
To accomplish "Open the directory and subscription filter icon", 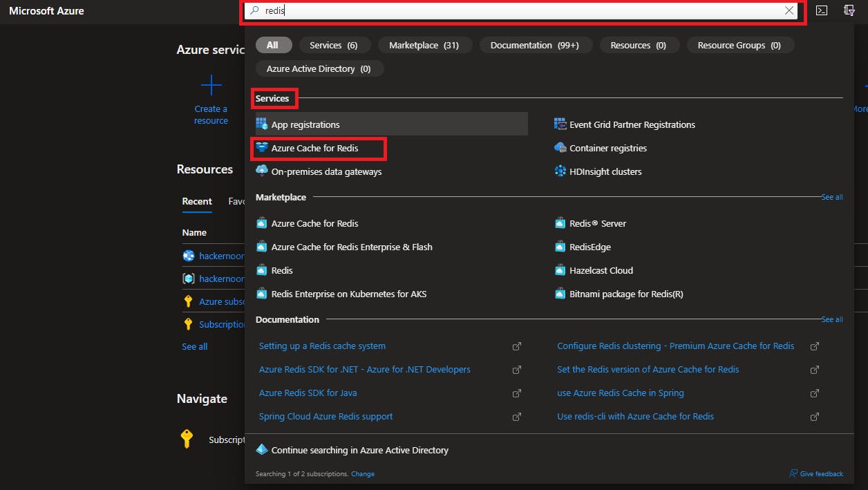I will [849, 11].
